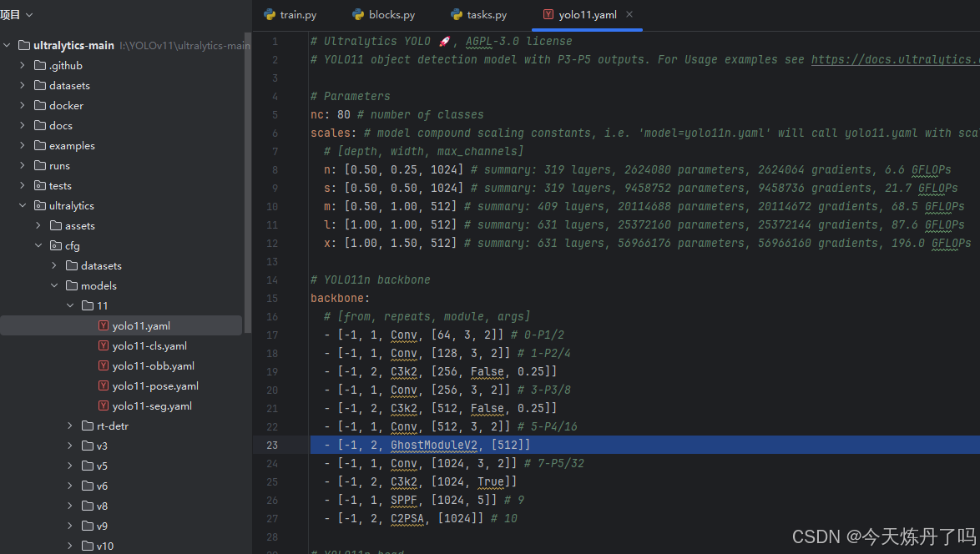980x554 pixels.
Task: Collapse the ultralytics-main root folder
Action: coord(6,45)
